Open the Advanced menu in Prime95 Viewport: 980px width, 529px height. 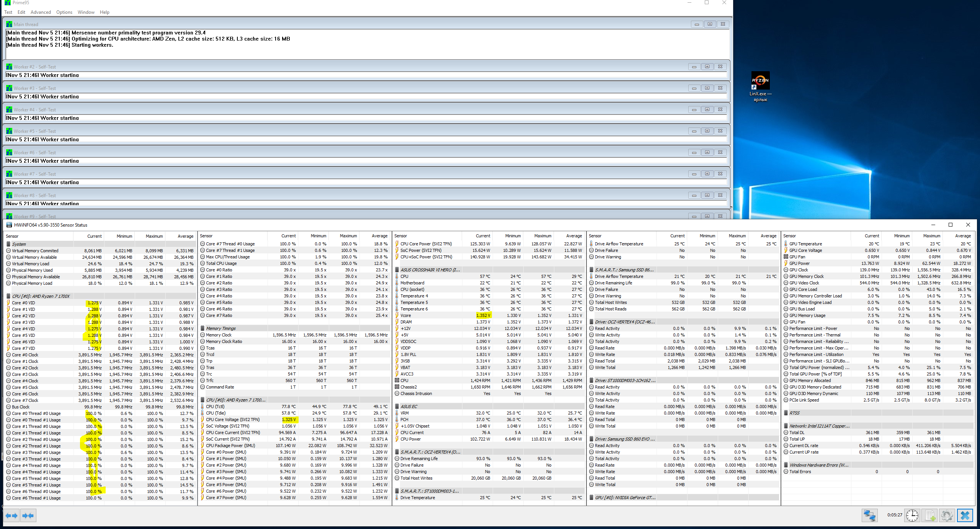41,12
